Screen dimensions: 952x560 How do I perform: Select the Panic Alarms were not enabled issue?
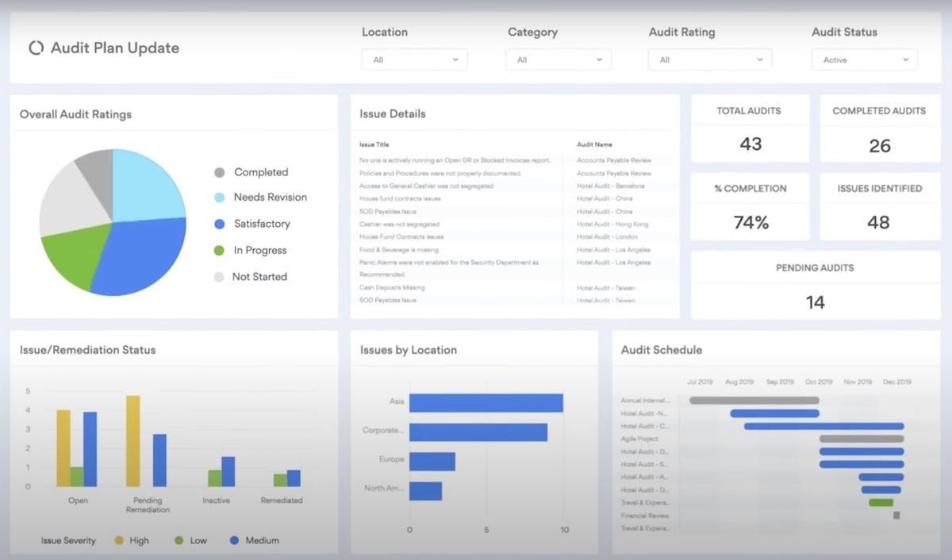click(x=449, y=267)
